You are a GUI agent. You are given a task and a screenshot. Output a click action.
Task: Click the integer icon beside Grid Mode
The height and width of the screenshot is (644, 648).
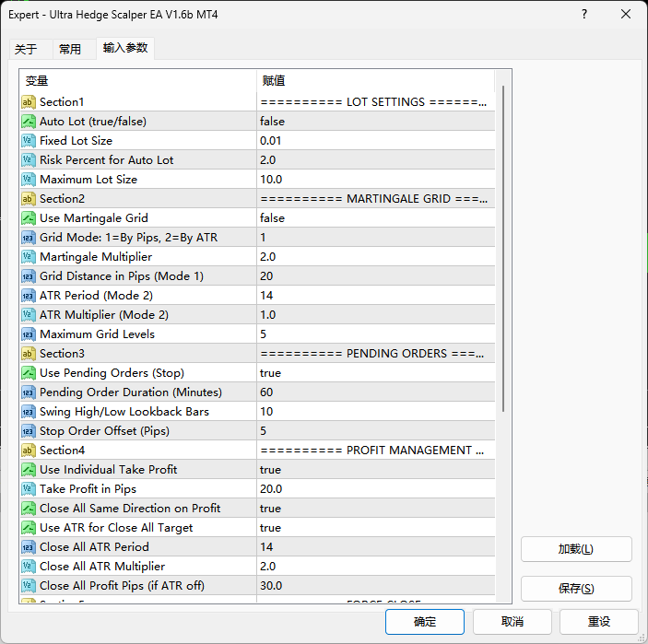tap(29, 238)
